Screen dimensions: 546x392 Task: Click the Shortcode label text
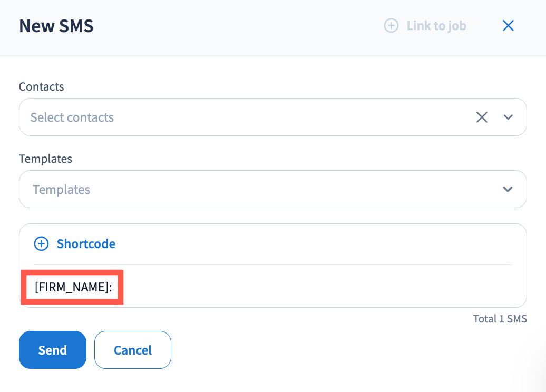pyautogui.click(x=86, y=243)
